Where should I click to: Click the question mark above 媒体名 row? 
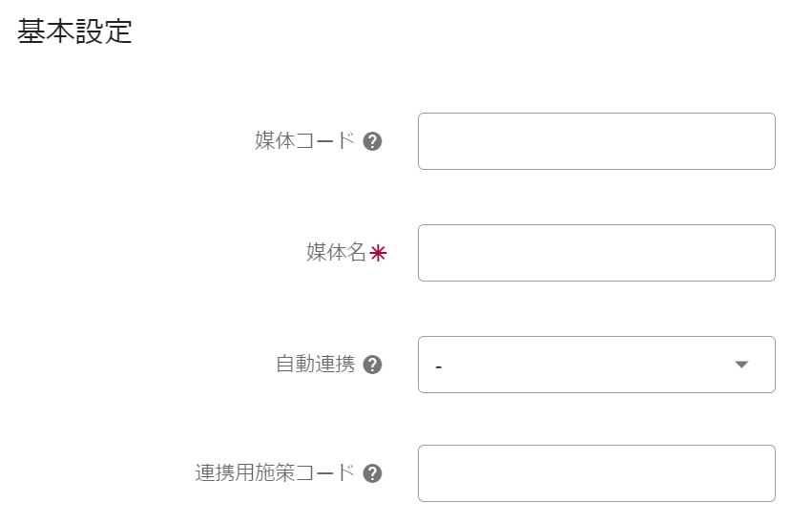pos(373,141)
